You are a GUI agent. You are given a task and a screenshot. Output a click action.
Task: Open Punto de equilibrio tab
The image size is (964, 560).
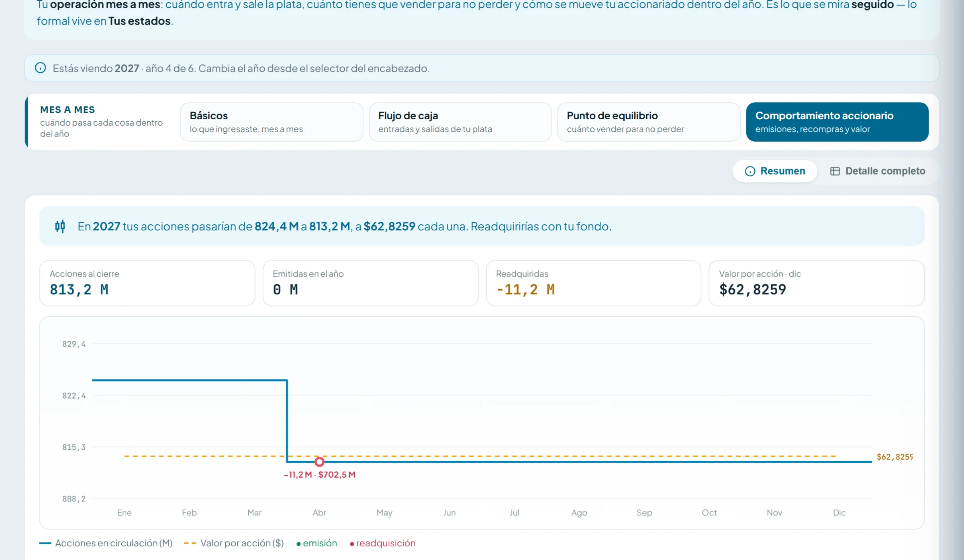tap(649, 122)
